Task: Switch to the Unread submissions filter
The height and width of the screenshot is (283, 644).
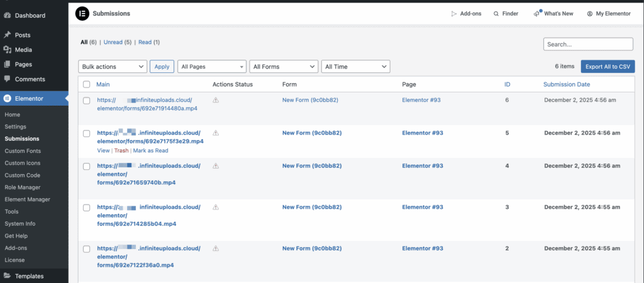Action: tap(113, 42)
